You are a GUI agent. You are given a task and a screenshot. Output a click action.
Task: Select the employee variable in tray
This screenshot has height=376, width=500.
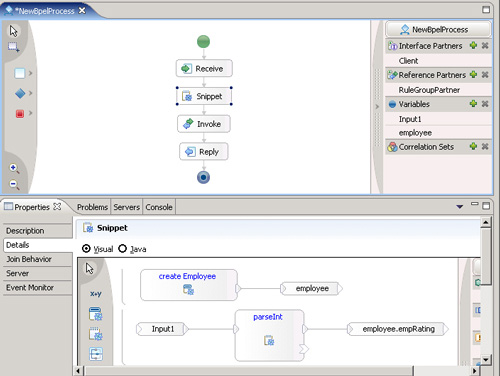point(438,133)
